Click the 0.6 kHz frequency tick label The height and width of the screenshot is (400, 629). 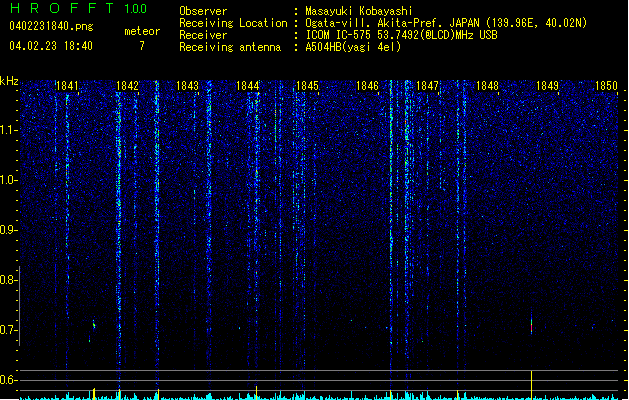pyautogui.click(x=8, y=380)
